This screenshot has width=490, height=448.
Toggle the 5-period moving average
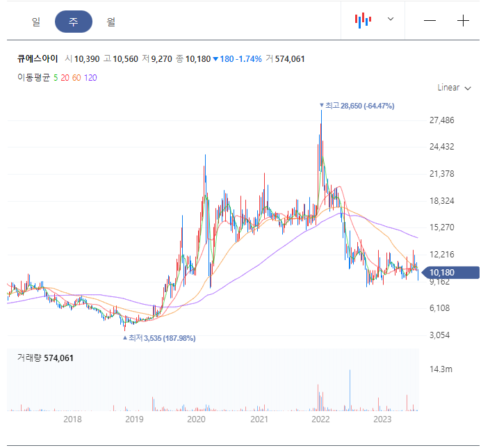pyautogui.click(x=56, y=78)
